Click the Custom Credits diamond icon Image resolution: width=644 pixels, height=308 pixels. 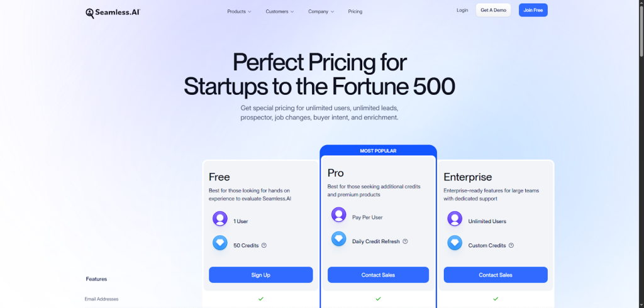[455, 243]
